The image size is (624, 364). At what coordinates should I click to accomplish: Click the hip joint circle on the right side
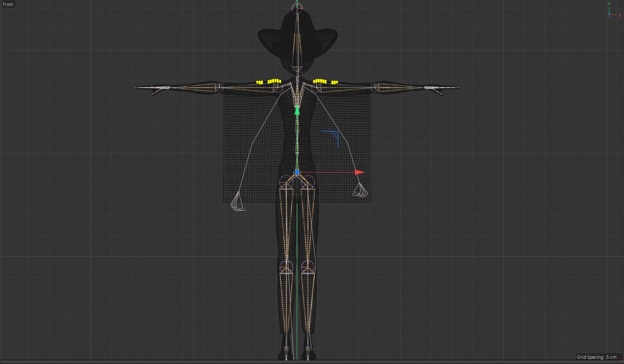[309, 182]
